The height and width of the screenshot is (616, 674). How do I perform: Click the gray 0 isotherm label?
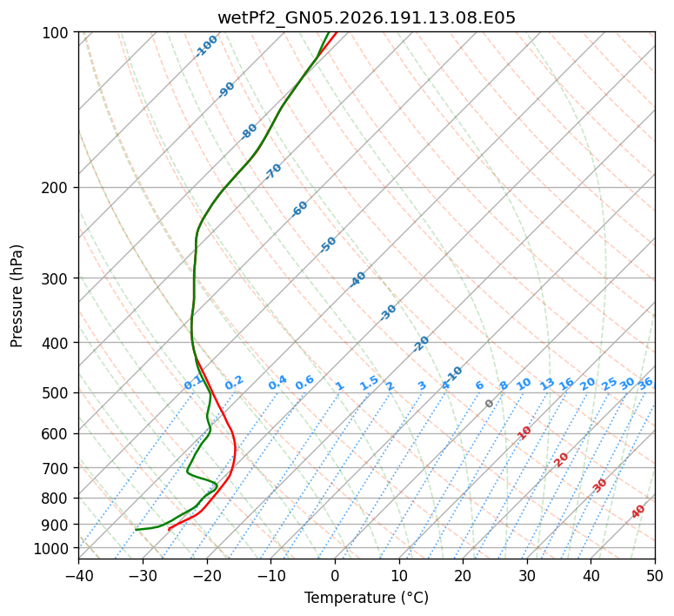click(489, 404)
